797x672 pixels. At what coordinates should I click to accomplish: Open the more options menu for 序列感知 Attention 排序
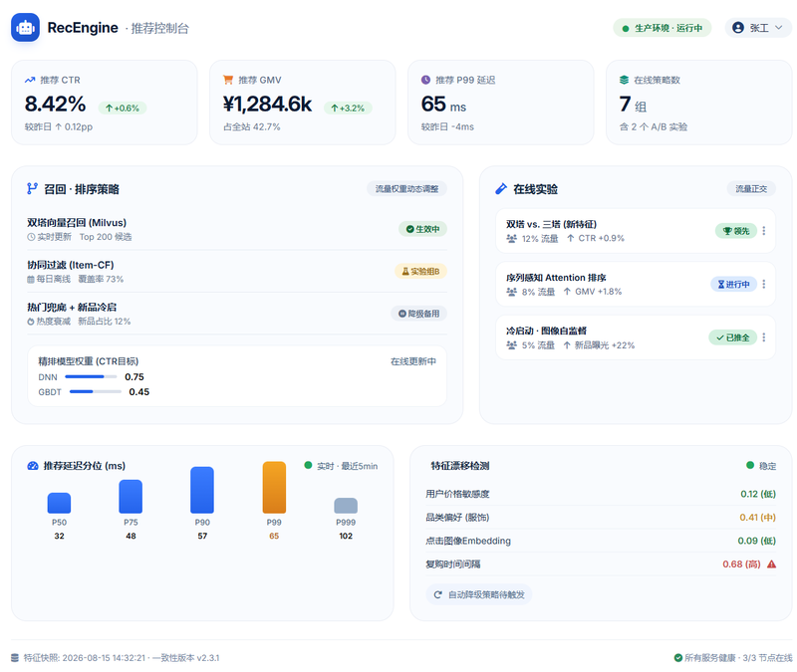763,284
